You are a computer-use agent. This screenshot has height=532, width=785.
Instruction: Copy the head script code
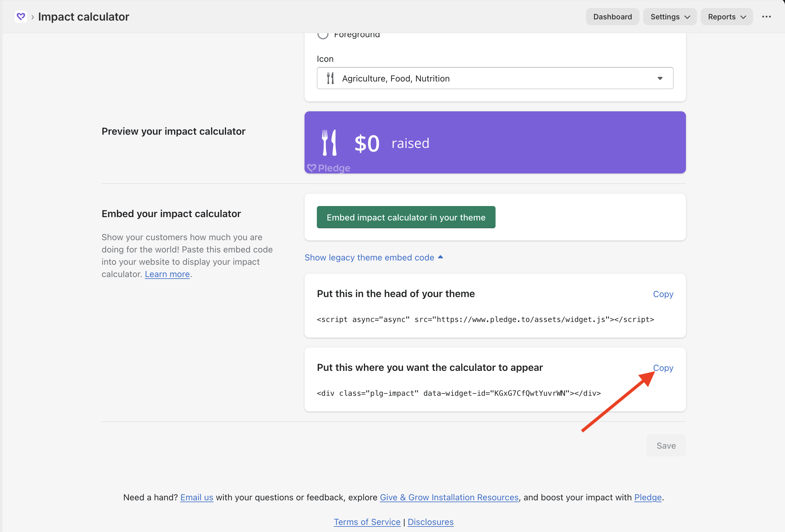tap(663, 294)
